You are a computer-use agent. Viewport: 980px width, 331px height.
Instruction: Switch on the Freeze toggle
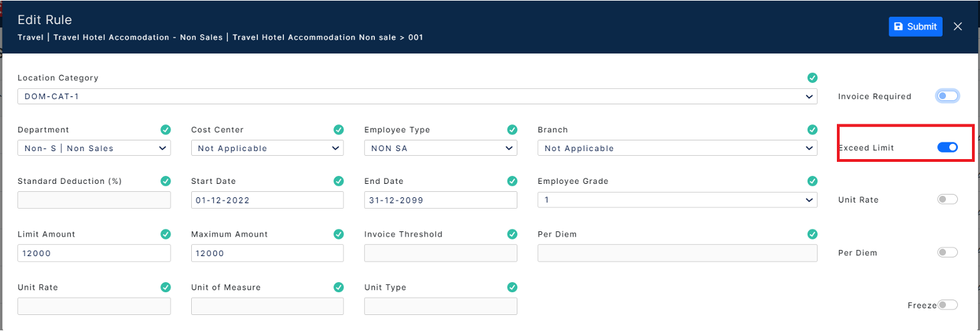tap(947, 305)
